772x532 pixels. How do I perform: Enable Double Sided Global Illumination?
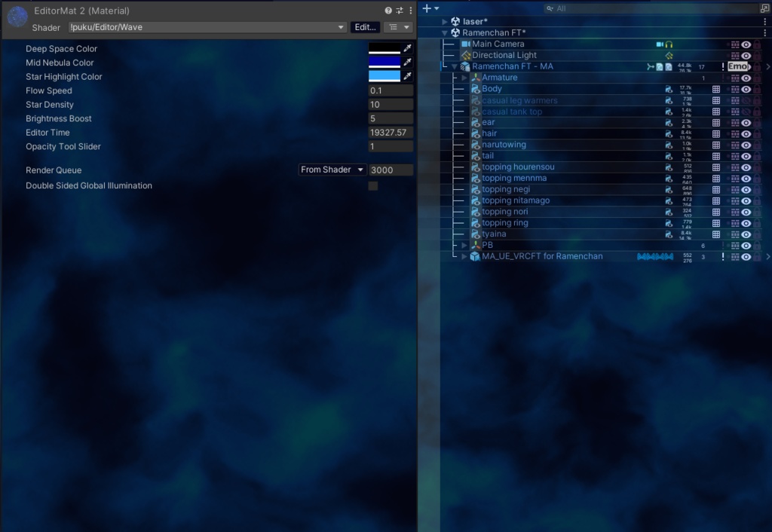[x=373, y=185]
